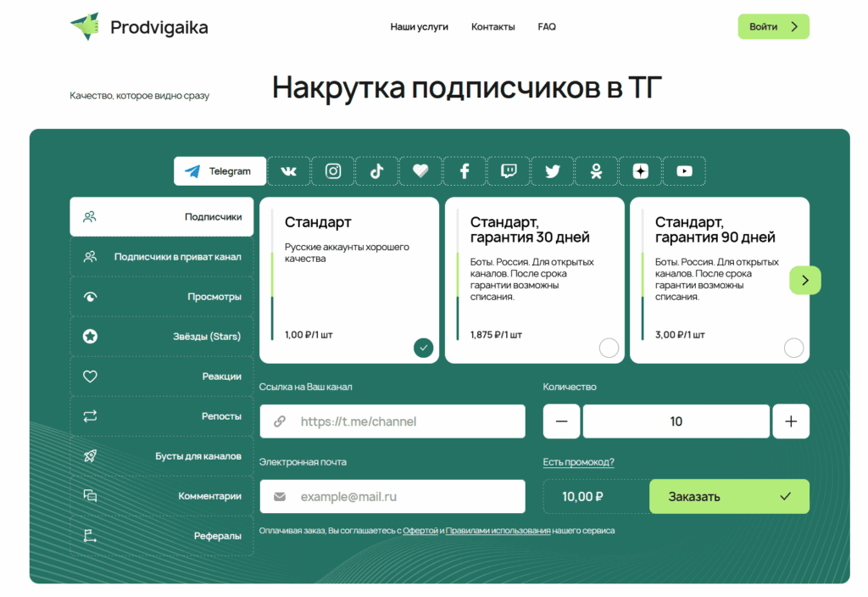
Task: Select the Стандарт plan radio button
Action: 424,348
